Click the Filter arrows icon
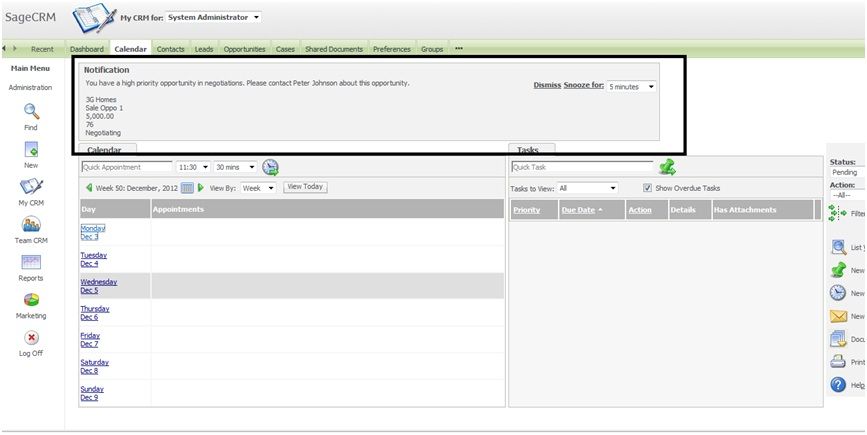Screen dimensions: 867x435 [838, 213]
